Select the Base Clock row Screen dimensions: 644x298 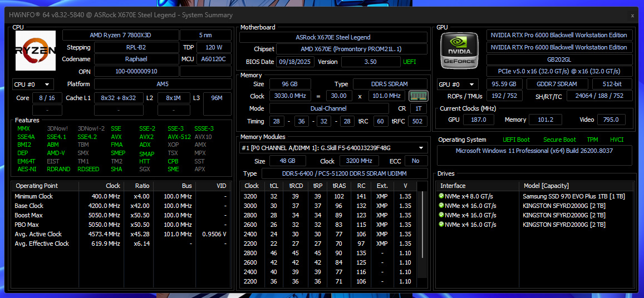[121, 206]
